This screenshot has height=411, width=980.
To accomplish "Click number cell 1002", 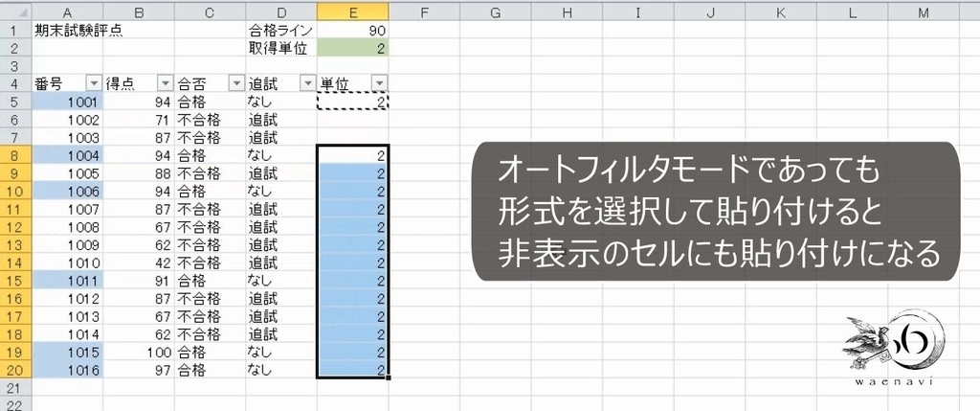I will 68,120.
